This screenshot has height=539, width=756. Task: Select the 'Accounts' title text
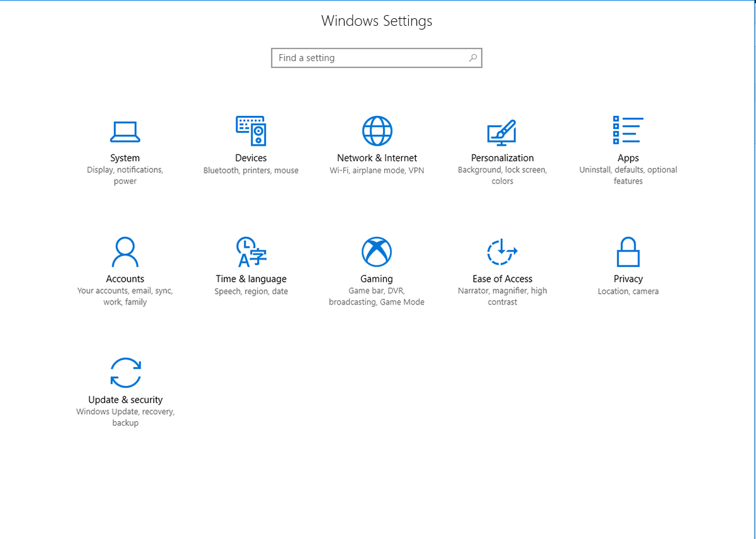[125, 279]
